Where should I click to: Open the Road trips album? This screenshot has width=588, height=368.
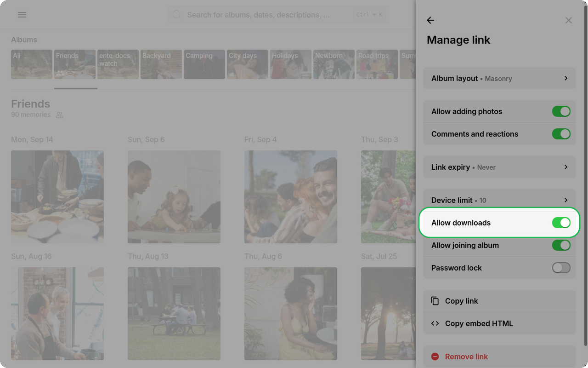coord(377,64)
